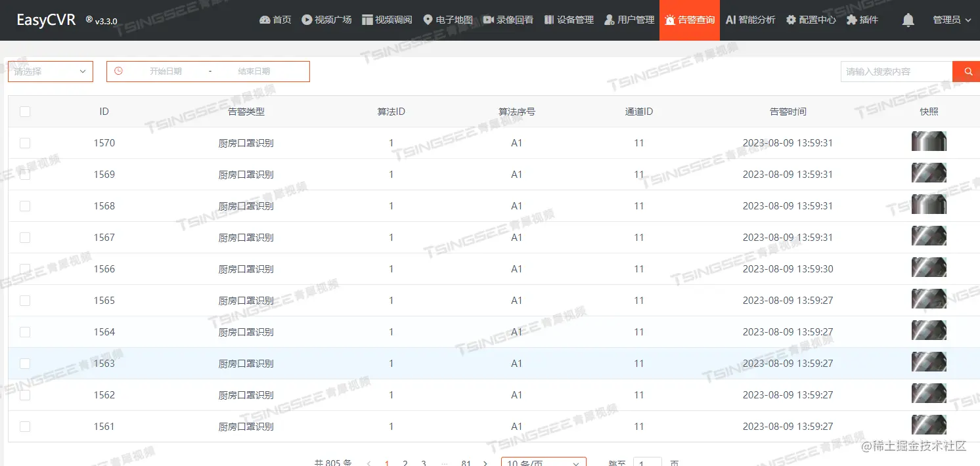Expand the 管理员 account dropdown
The height and width of the screenshot is (466, 980).
tap(952, 20)
